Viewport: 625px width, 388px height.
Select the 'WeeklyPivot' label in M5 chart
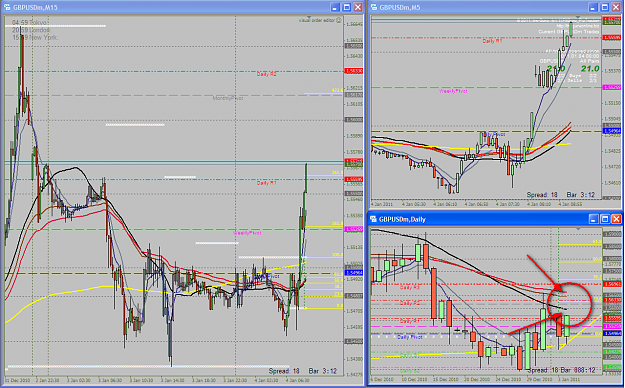453,91
